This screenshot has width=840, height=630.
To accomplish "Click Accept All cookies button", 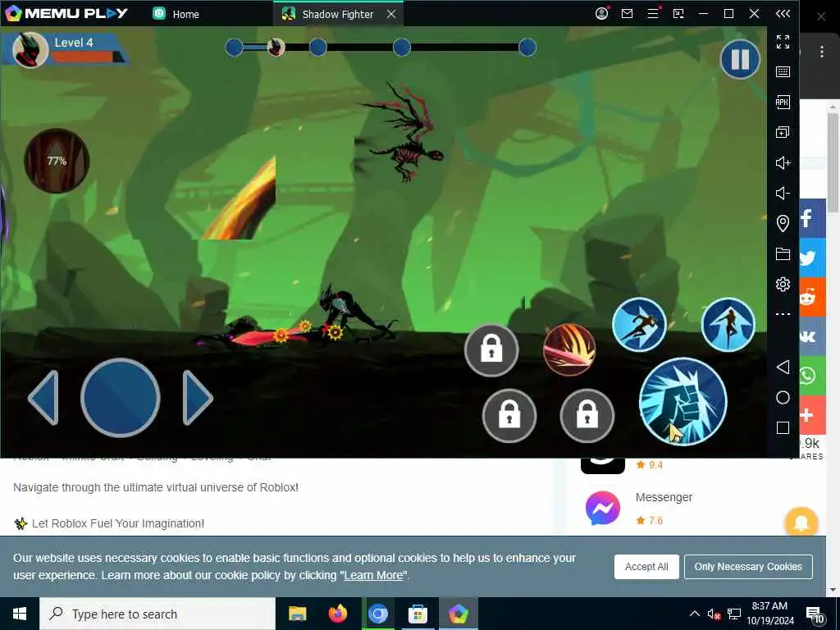I will [x=646, y=567].
